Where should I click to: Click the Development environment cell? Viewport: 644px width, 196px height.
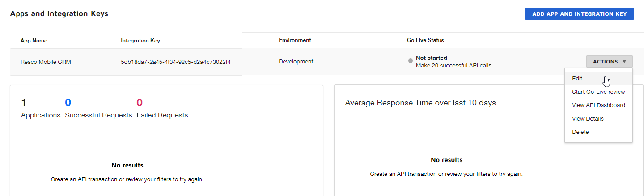296,62
